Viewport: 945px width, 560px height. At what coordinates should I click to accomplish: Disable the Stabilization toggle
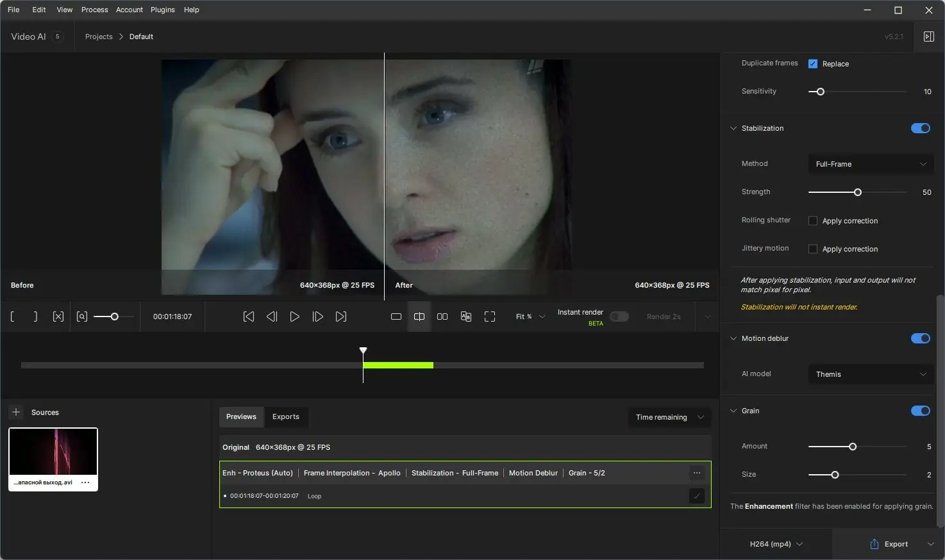click(920, 128)
